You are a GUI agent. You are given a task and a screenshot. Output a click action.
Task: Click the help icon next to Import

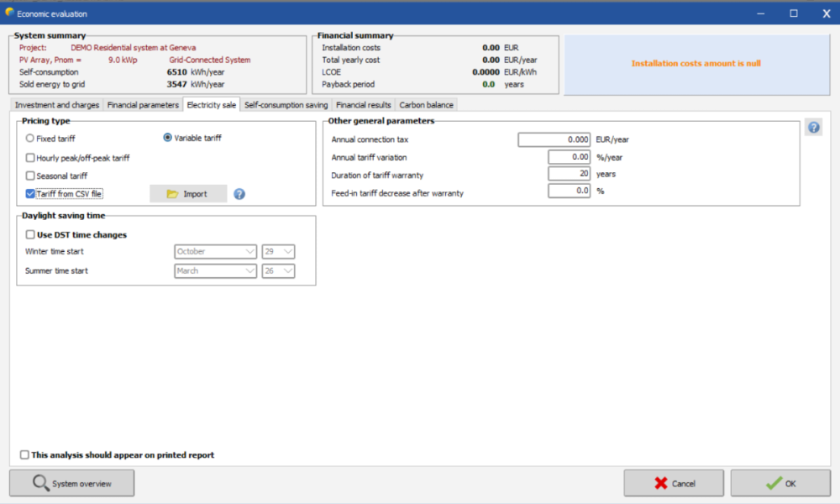[x=239, y=194]
